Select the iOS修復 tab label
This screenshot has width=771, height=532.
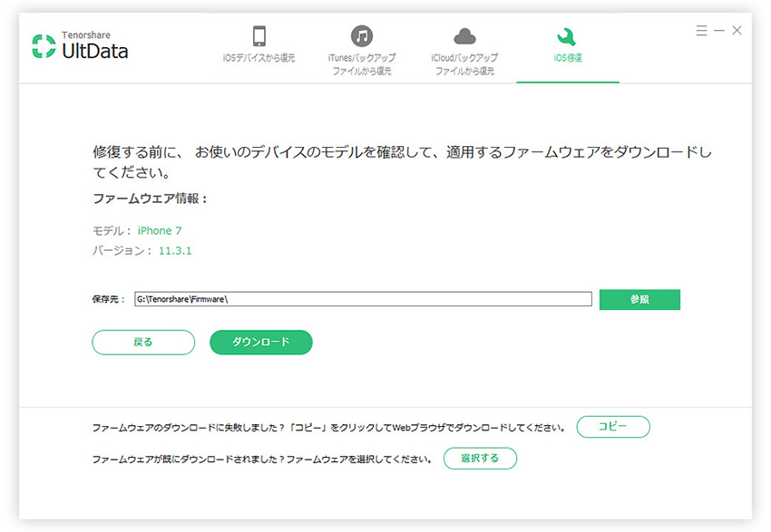tap(568, 58)
